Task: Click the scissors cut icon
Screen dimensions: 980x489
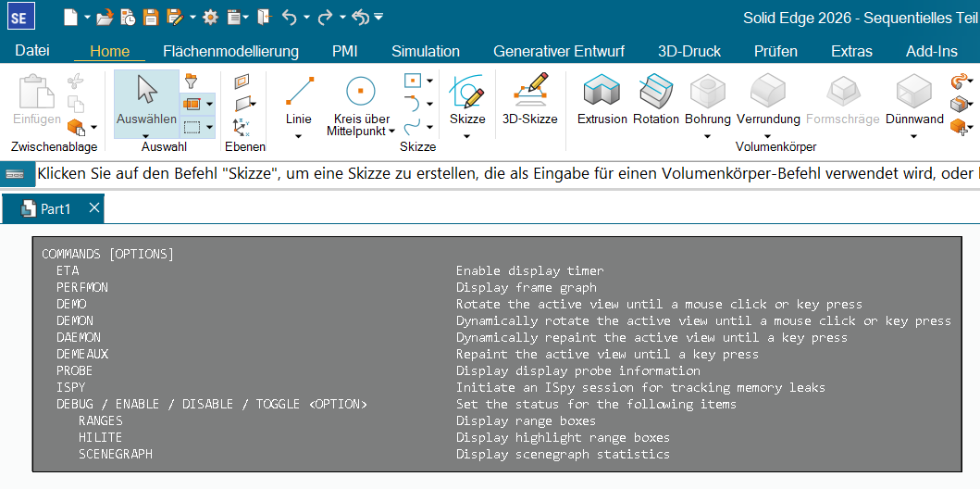Action: 75,81
